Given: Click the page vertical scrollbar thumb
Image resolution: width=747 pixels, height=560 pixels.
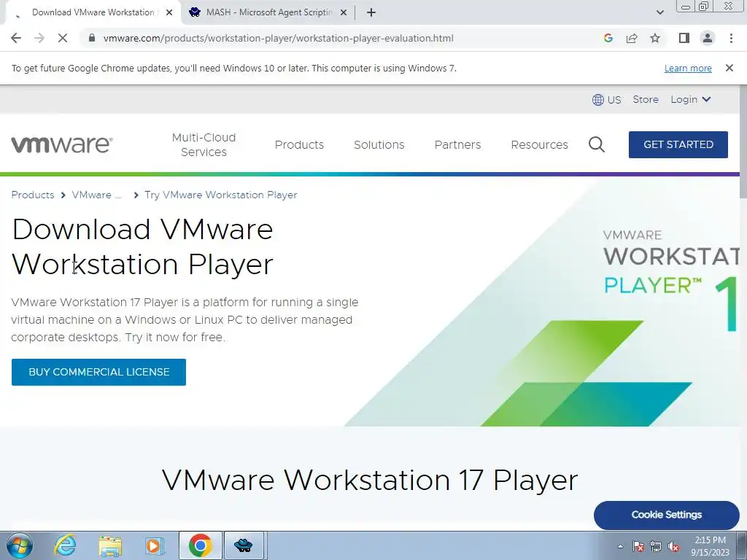Looking at the screenshot, I should tap(743, 142).
